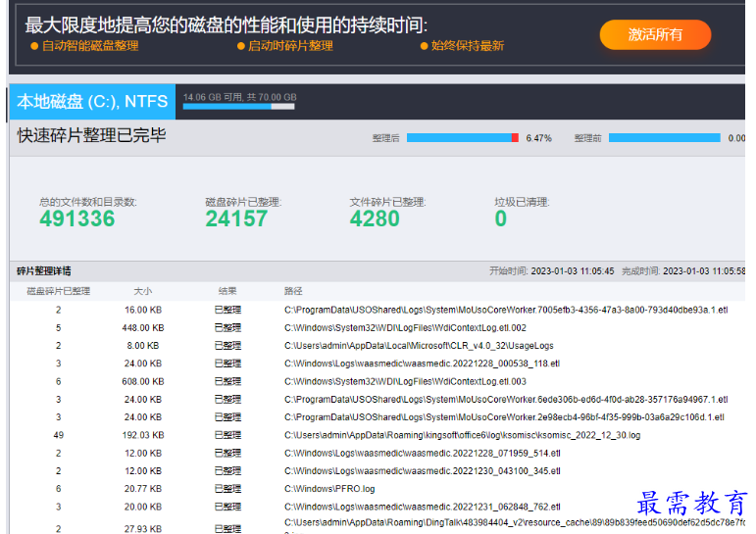756x534 pixels.
Task: Select the 本地磁盘 (C:), NTFS tab
Action: point(92,102)
